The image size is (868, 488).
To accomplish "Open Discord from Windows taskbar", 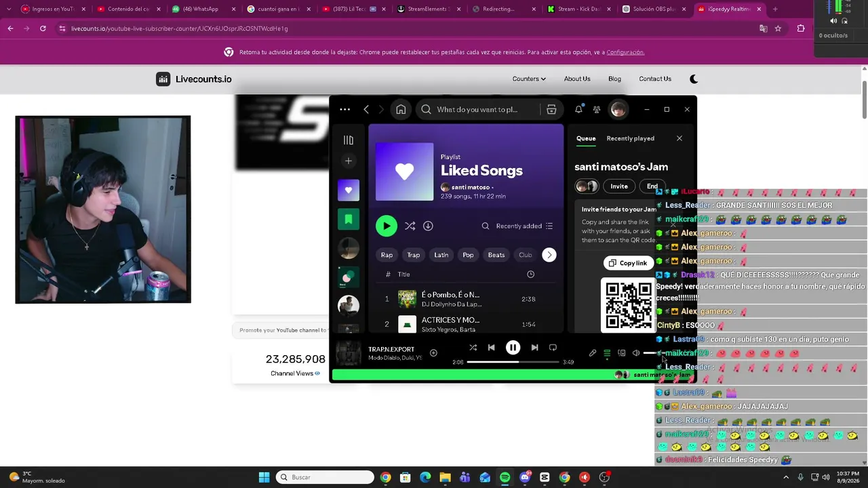I will 525,477.
